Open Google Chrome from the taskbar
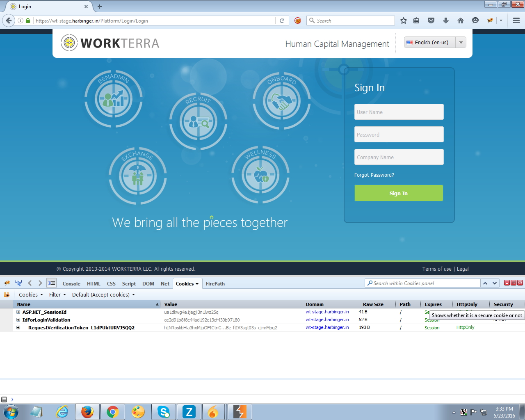The image size is (525, 420). coord(113,412)
